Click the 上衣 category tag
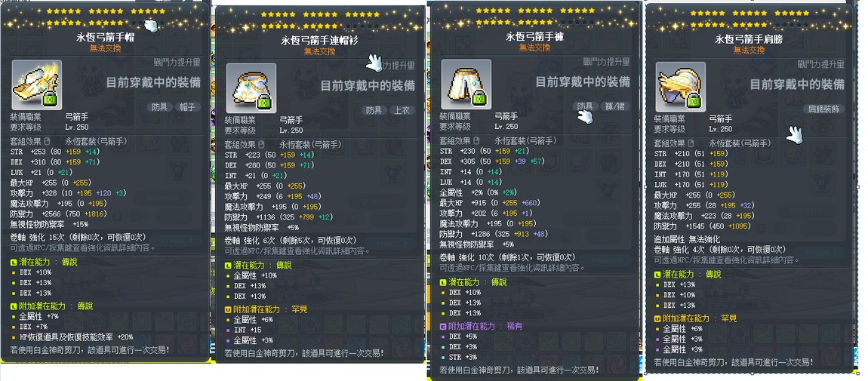Viewport: 868px width, 381px height. click(x=402, y=110)
